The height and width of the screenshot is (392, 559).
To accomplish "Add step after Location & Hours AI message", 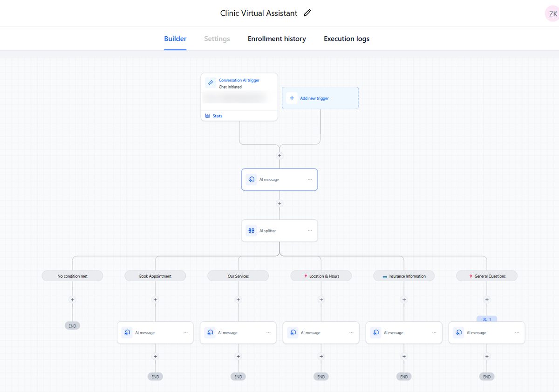I will pos(321,357).
